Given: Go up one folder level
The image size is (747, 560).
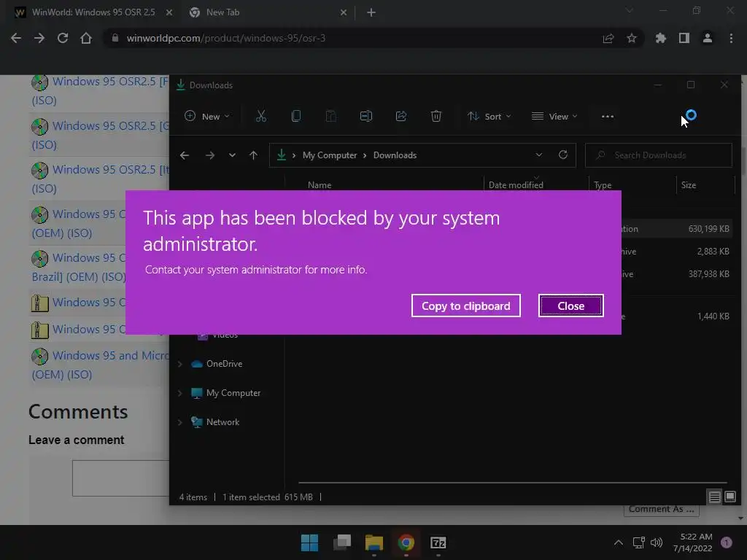Looking at the screenshot, I should click(x=253, y=155).
